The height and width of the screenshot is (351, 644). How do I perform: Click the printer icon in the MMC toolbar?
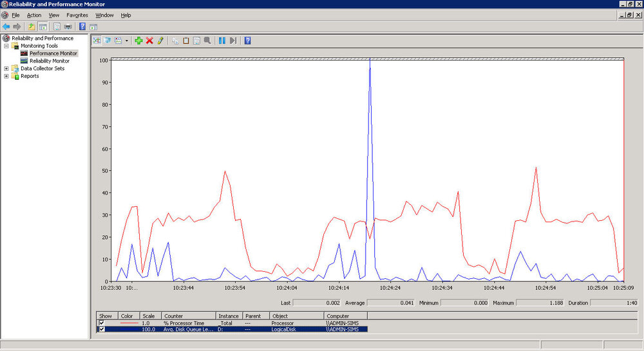(x=68, y=26)
